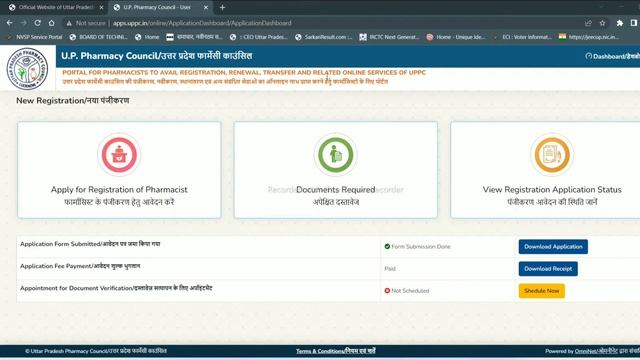
Task: Click the Download Application button
Action: 553,247
